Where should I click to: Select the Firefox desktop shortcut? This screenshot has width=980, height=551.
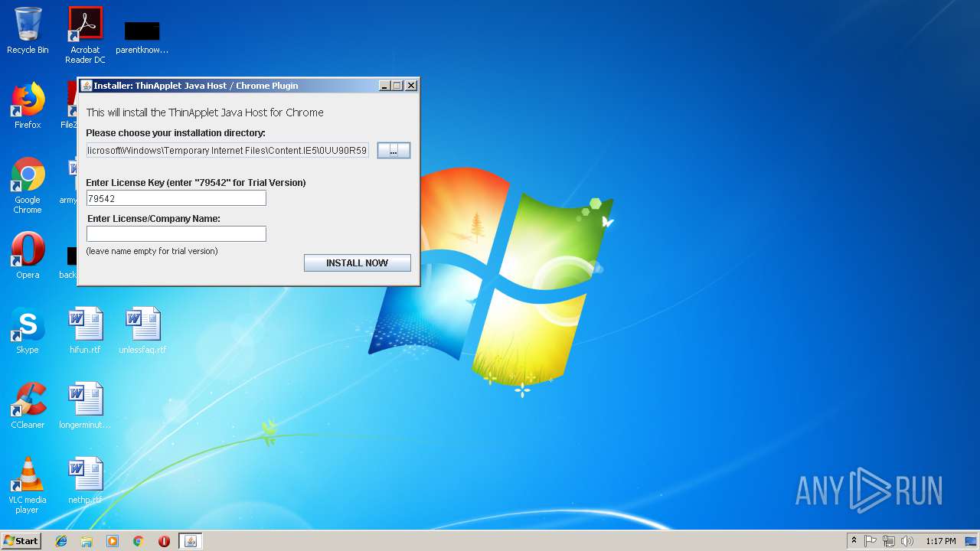(x=28, y=106)
